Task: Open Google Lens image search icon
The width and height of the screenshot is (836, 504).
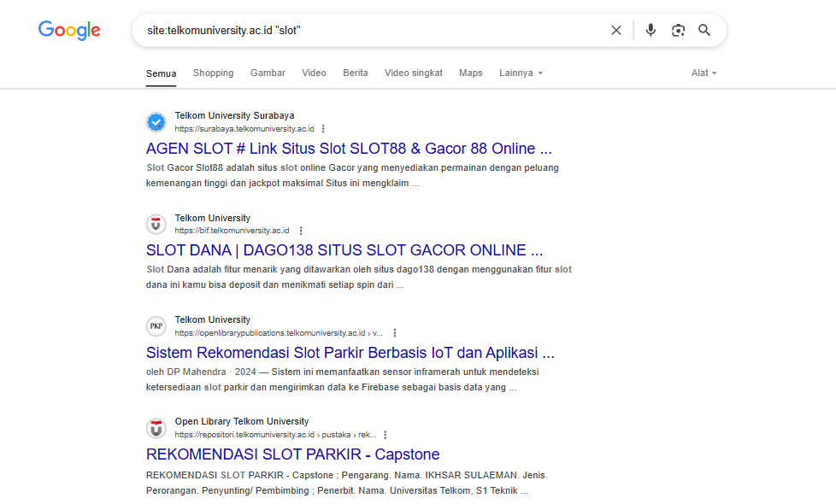Action: click(x=678, y=31)
